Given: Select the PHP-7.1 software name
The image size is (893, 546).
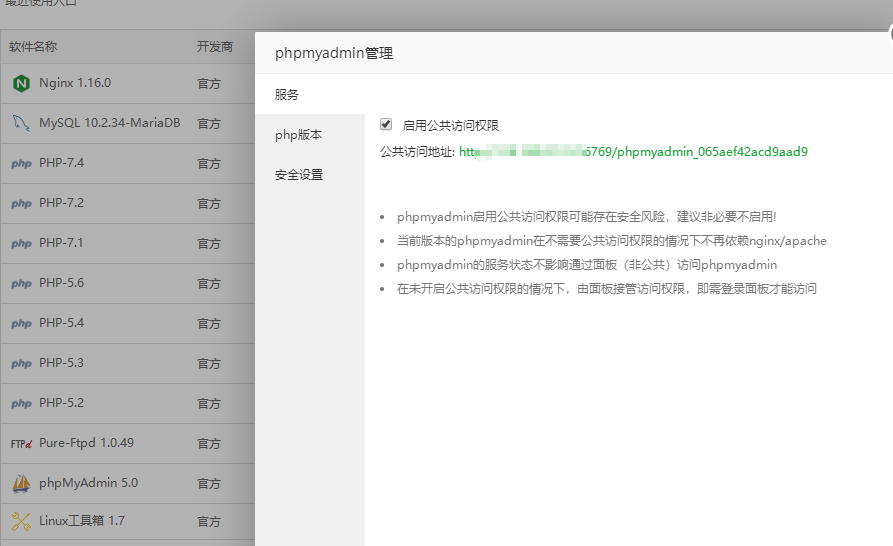Looking at the screenshot, I should tap(61, 243).
